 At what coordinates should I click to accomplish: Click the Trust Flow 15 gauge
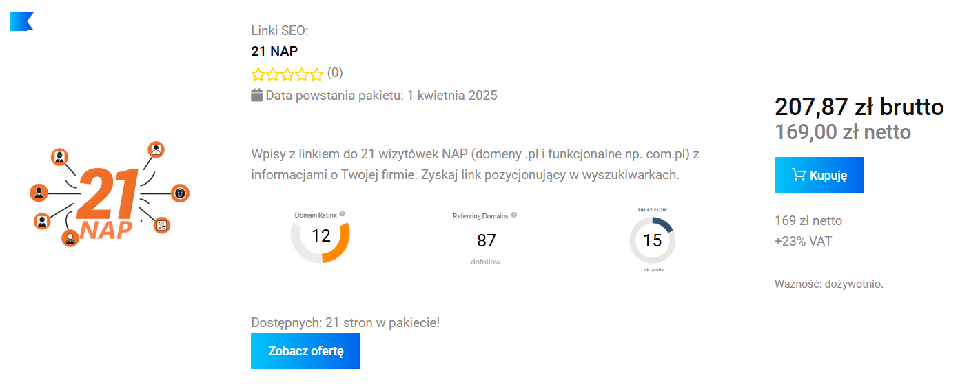click(x=652, y=240)
